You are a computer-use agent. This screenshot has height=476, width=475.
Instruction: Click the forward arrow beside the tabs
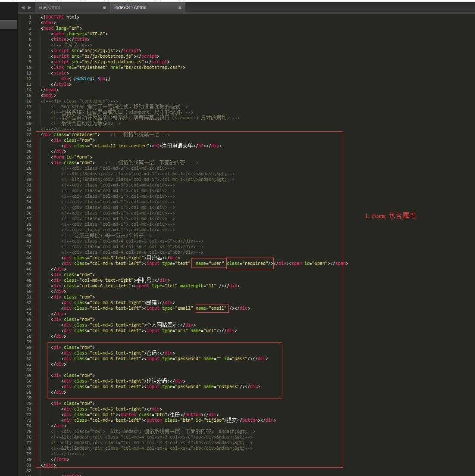[29, 8]
